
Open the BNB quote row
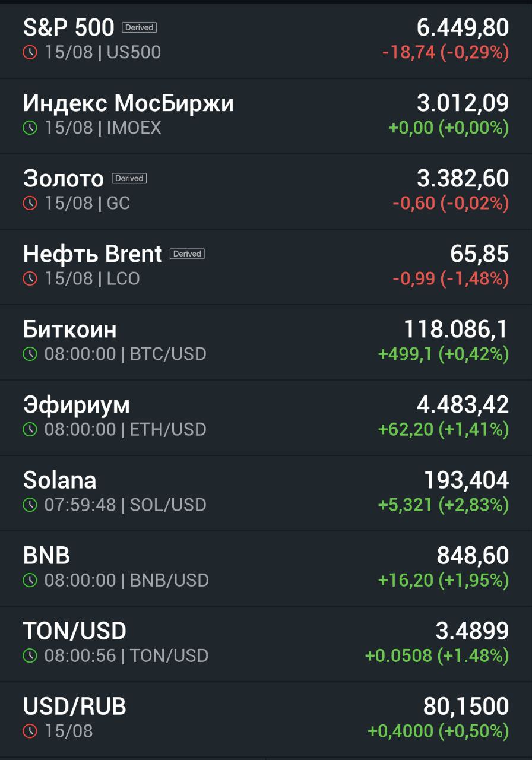pos(266,568)
